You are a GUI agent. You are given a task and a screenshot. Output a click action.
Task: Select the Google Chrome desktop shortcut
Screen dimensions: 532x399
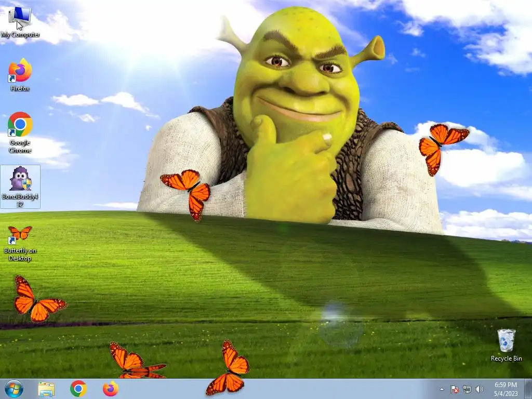(20, 132)
